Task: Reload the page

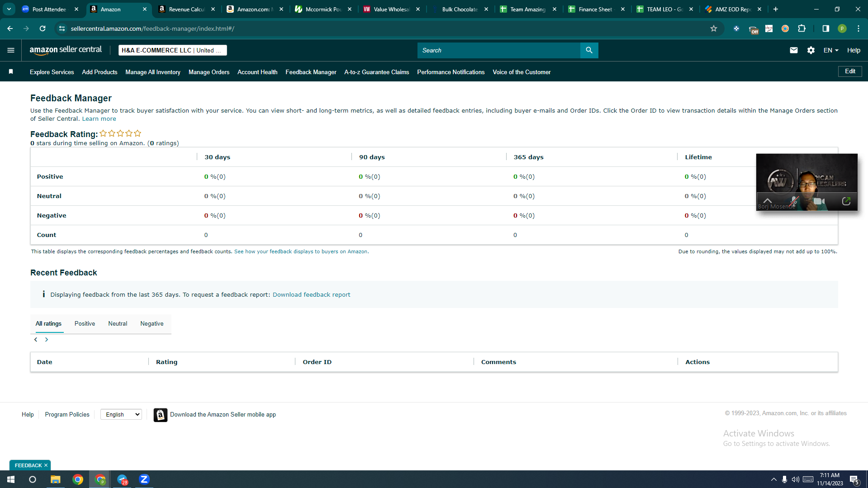Action: (43, 28)
